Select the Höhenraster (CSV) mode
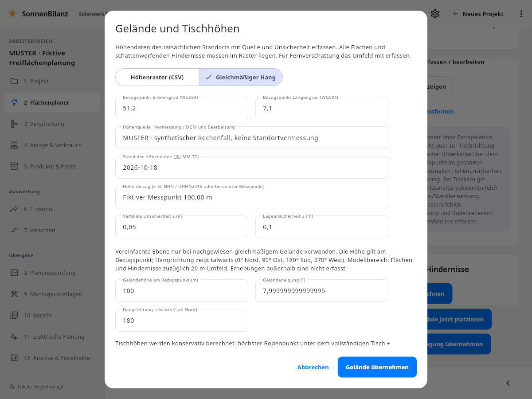The image size is (532, 399). (x=157, y=77)
